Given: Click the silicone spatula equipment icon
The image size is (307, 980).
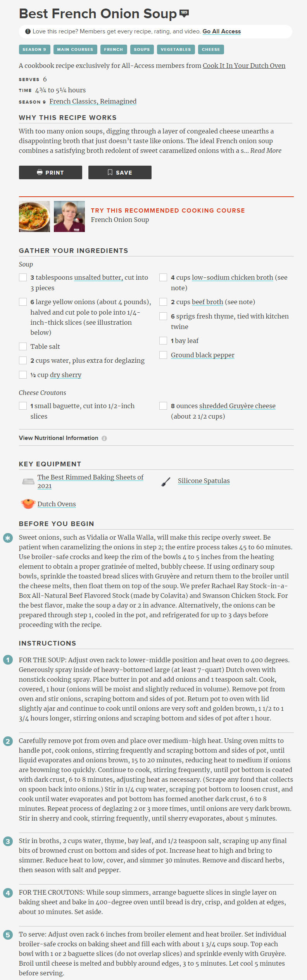Looking at the screenshot, I should 166,481.
